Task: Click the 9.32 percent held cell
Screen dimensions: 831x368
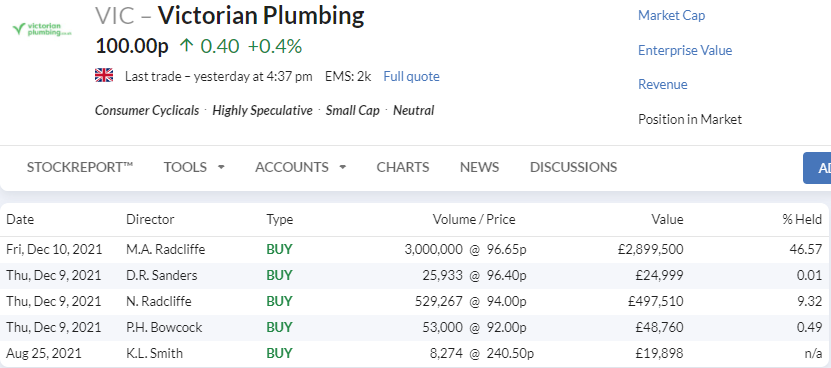Action: pyautogui.click(x=809, y=301)
